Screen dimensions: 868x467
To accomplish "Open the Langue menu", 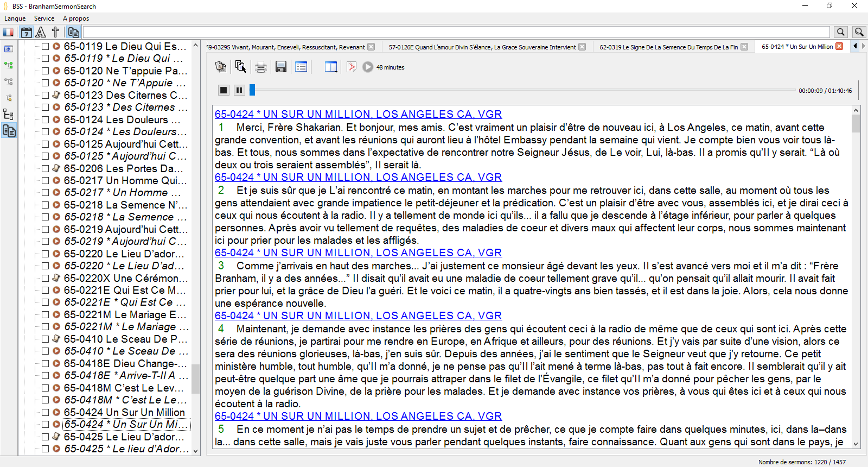I will point(15,18).
